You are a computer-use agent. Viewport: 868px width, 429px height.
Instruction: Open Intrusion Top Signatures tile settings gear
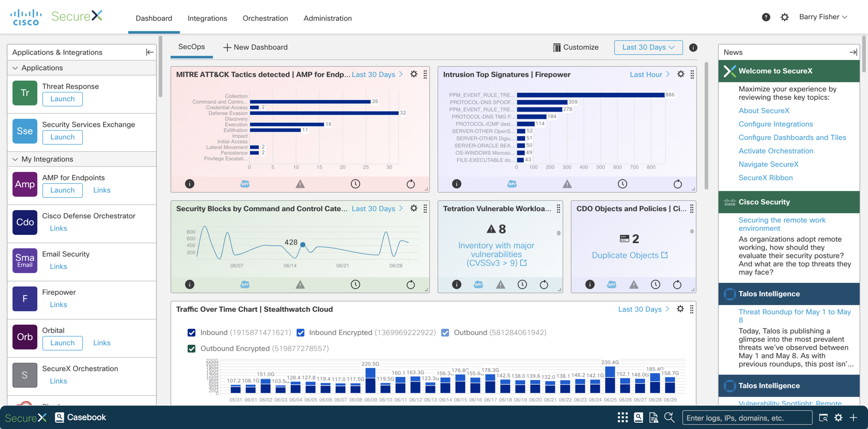point(681,74)
